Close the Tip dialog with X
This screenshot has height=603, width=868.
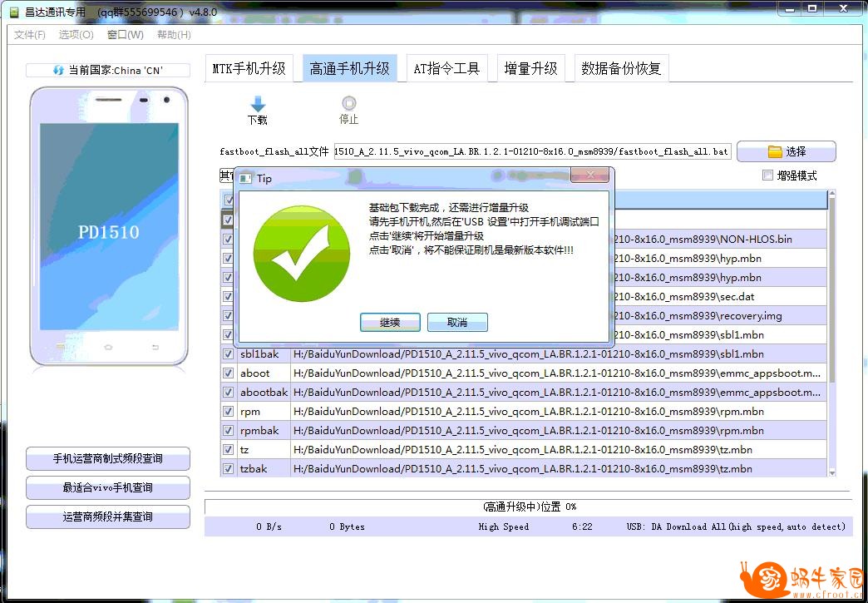point(589,175)
